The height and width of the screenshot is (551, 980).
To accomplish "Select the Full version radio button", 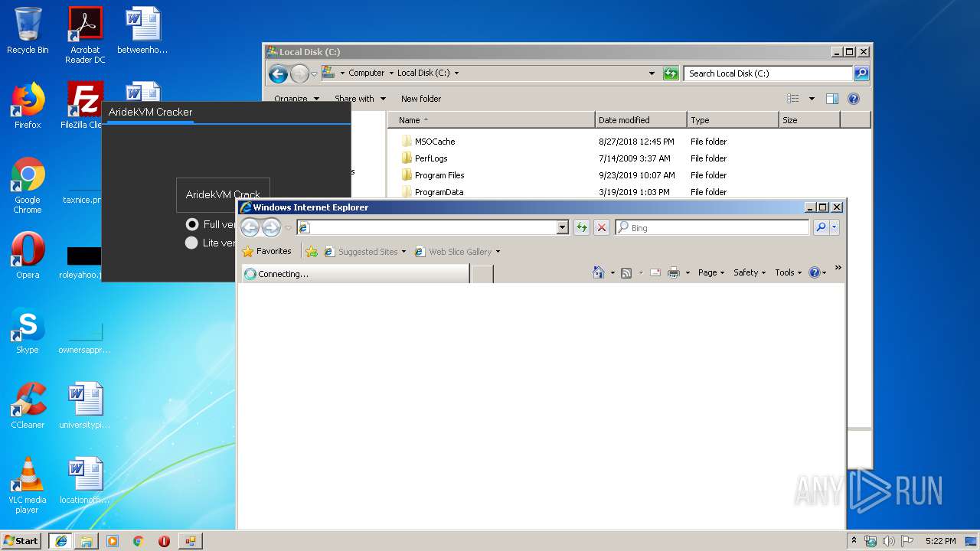I will [x=192, y=224].
